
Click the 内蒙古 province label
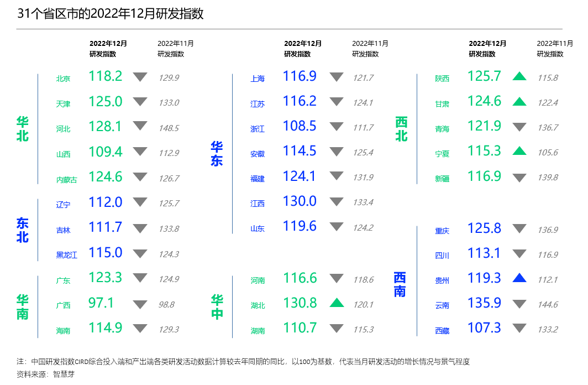tap(66, 180)
